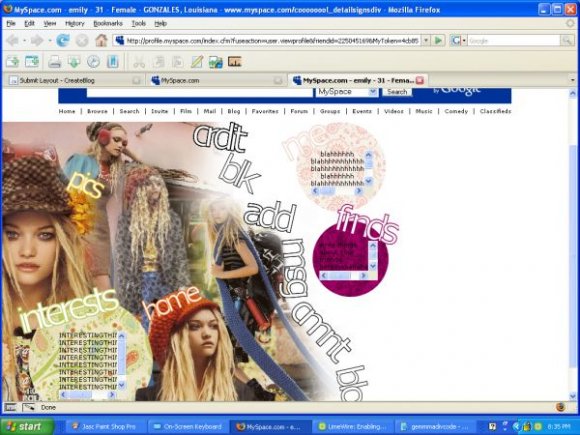The width and height of the screenshot is (580, 435).
Task: Open the Bookmarks menu
Action: pyautogui.click(x=108, y=23)
